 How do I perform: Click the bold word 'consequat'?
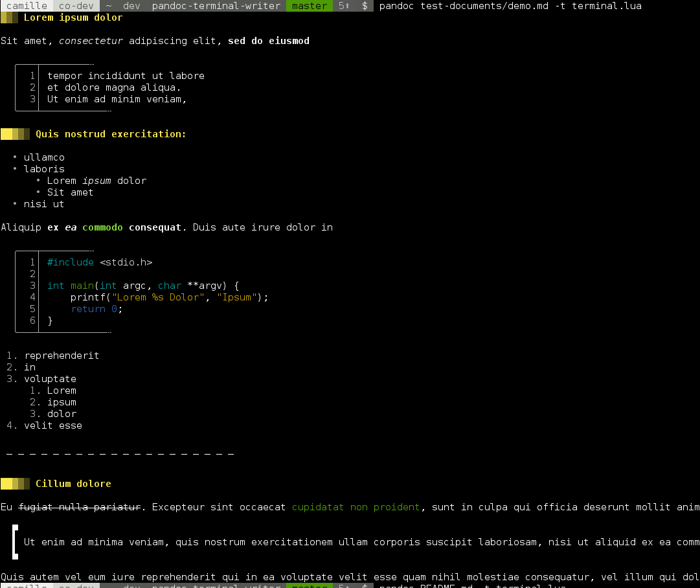[x=155, y=227]
